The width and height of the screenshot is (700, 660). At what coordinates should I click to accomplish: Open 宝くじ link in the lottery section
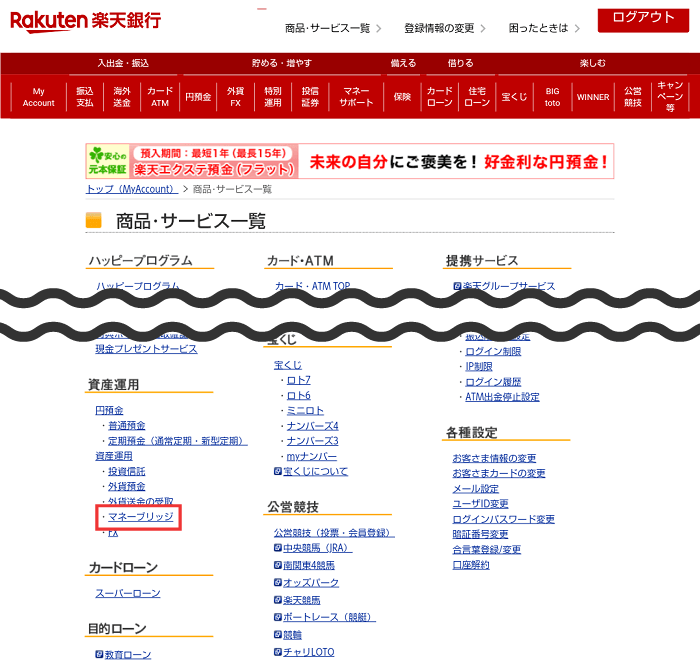pos(288,365)
